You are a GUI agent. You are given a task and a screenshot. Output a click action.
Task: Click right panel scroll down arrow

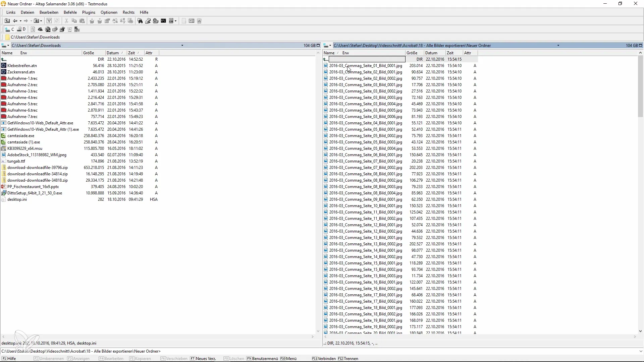pyautogui.click(x=640, y=331)
